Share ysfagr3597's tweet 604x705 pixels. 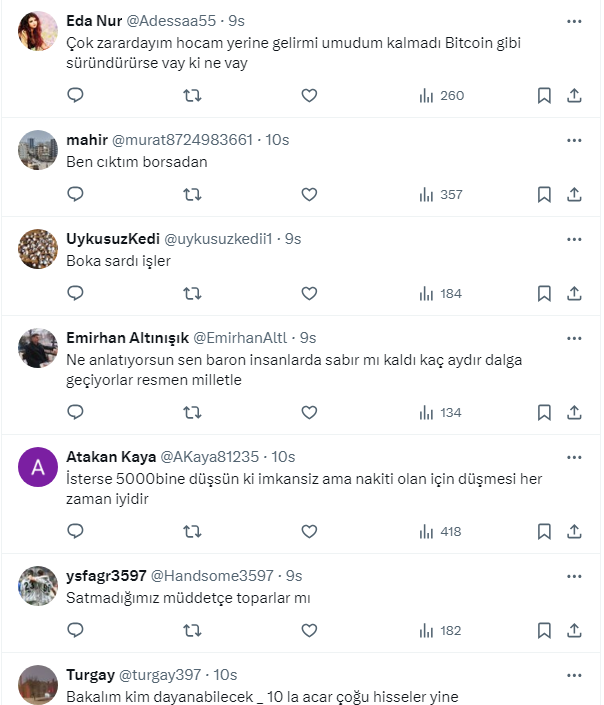click(575, 630)
